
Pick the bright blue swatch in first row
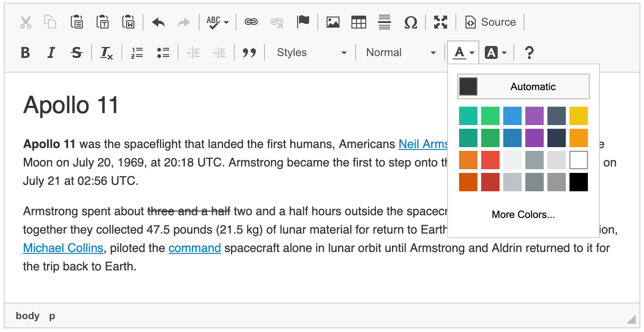pos(512,116)
